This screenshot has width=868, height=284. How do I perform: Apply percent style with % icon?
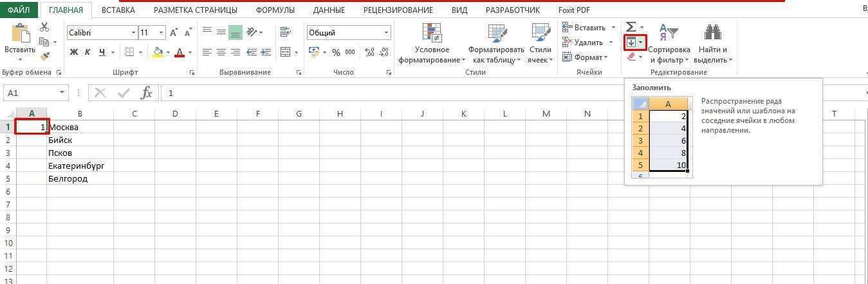pos(335,52)
